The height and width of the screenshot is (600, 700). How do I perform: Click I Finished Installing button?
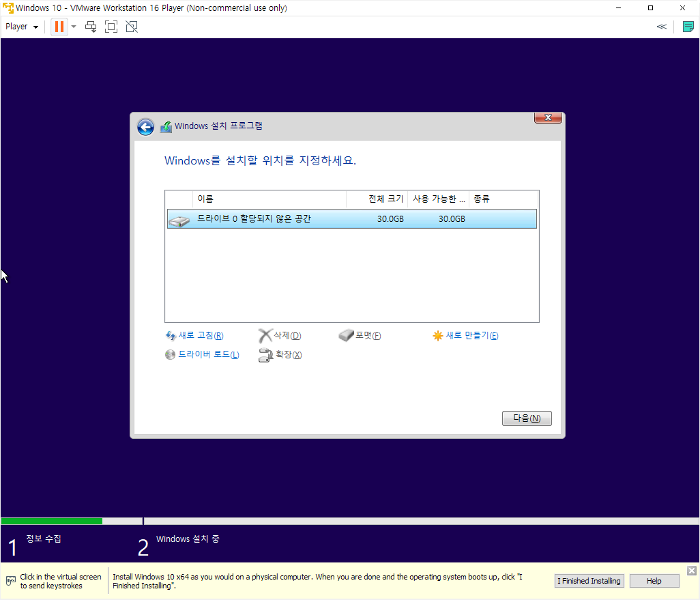(x=589, y=581)
